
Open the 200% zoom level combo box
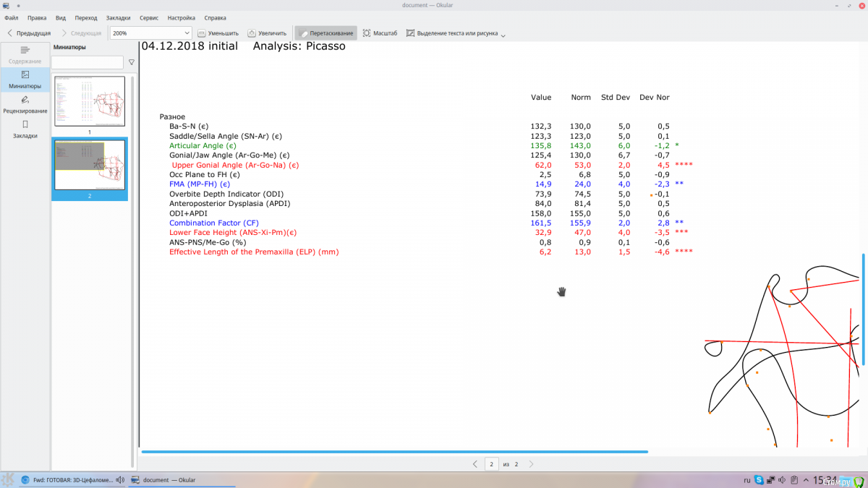pyautogui.click(x=150, y=33)
